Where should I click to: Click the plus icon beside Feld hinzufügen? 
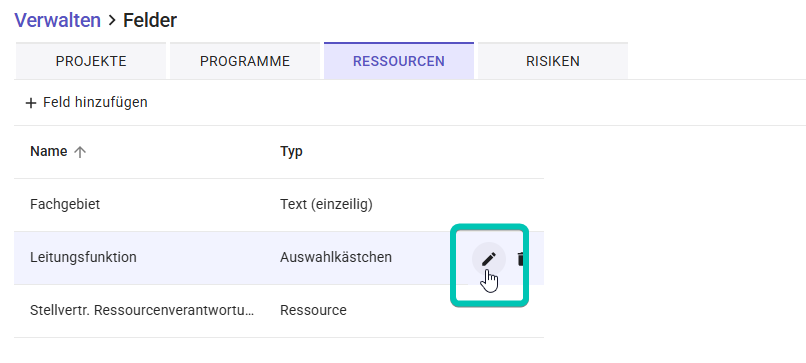[31, 103]
